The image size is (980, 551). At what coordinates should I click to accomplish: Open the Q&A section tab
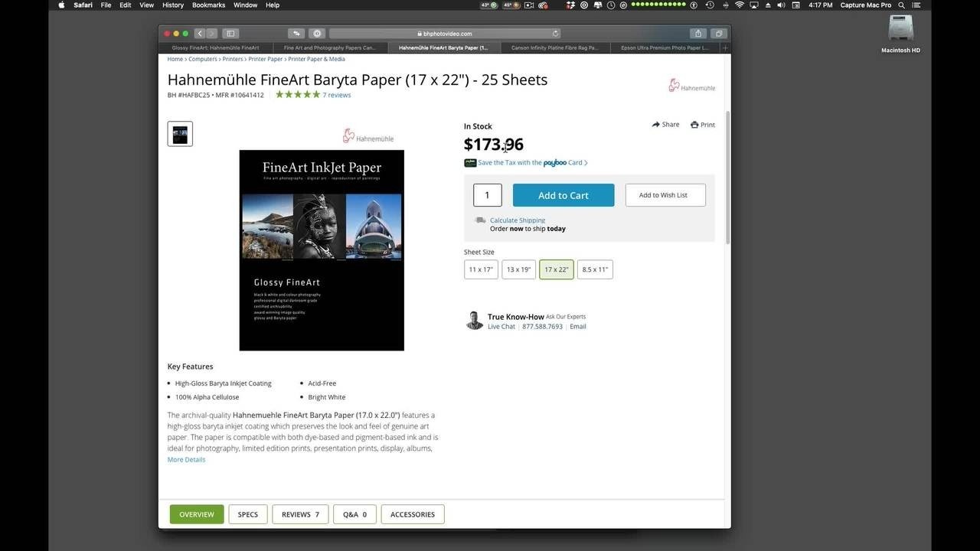pos(354,514)
